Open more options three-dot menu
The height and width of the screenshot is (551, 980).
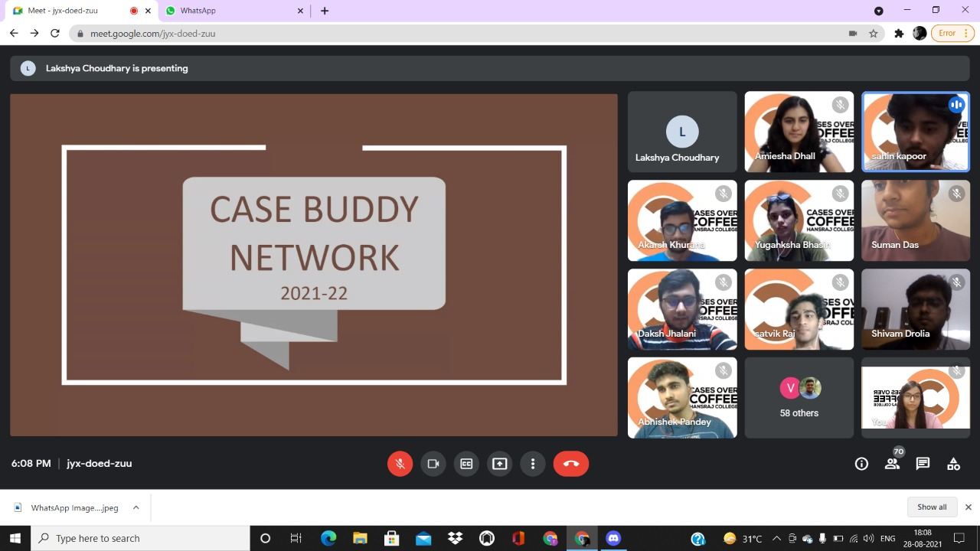click(x=533, y=464)
